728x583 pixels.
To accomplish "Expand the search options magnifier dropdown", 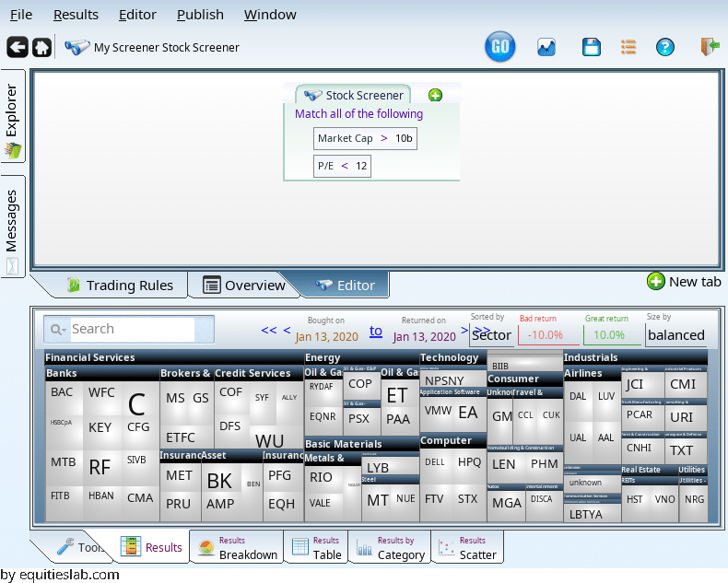I will tap(57, 330).
